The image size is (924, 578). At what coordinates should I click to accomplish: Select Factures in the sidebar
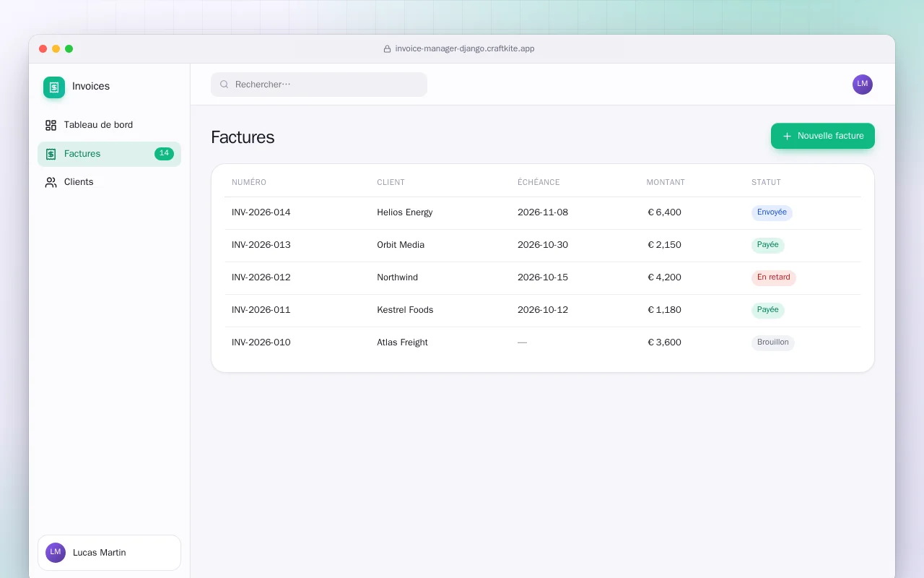109,154
